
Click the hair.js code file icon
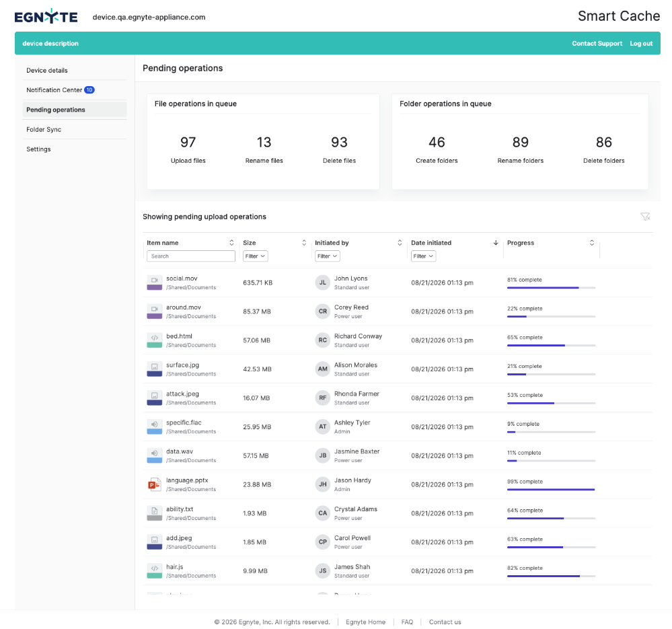(x=154, y=570)
